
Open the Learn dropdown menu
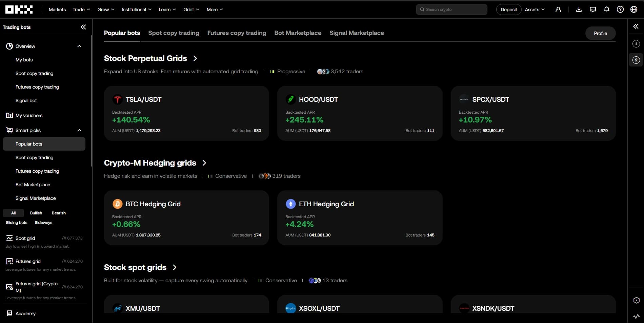(x=167, y=9)
